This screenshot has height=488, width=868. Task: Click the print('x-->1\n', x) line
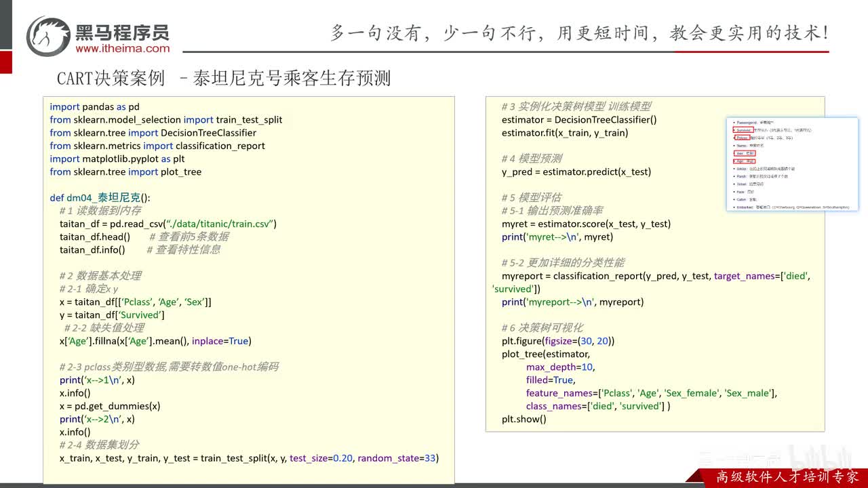pyautogui.click(x=97, y=380)
